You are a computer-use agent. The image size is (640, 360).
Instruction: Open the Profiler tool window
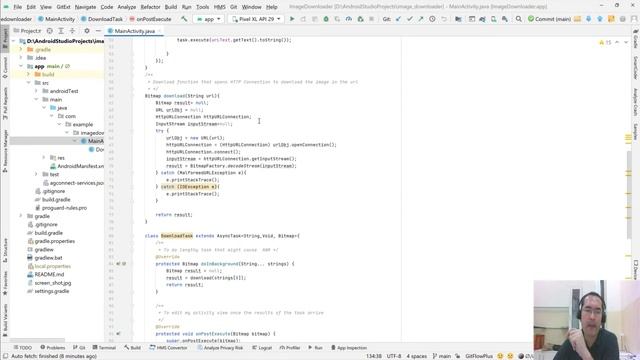pos(290,348)
